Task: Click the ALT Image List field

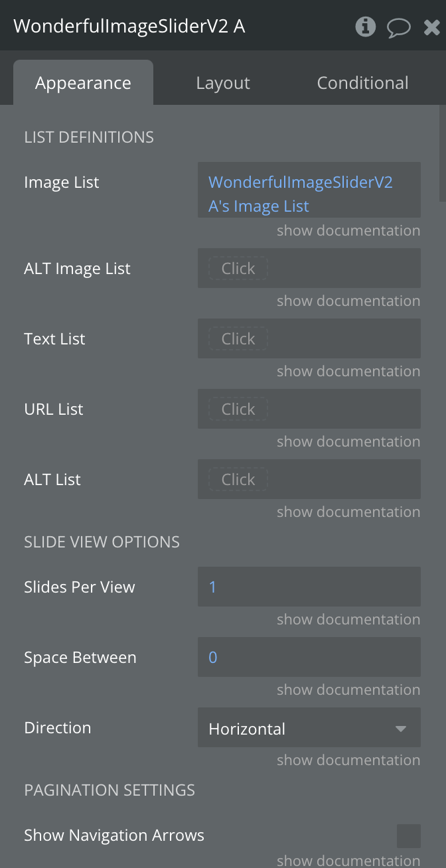Action: pos(309,268)
